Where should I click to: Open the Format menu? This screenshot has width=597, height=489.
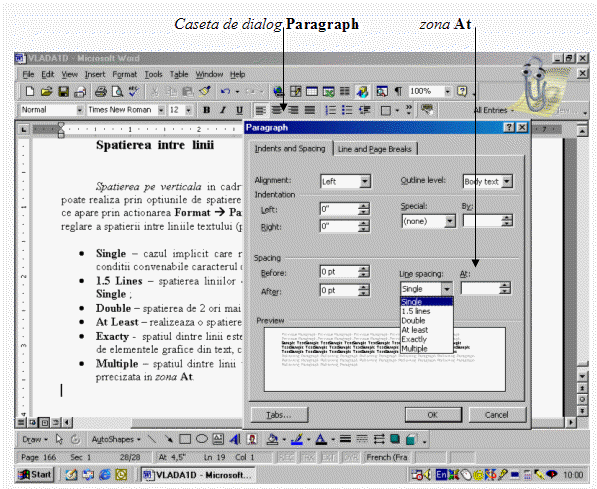click(x=125, y=74)
